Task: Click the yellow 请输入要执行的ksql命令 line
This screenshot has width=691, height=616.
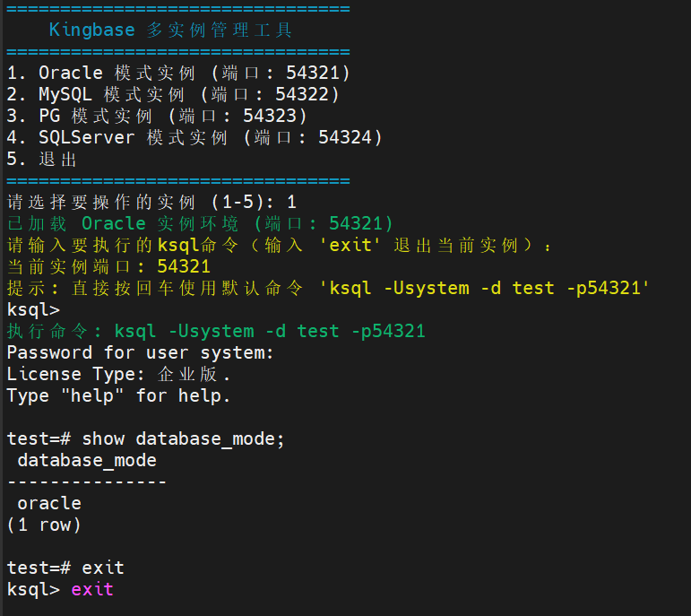Action: [x=280, y=245]
